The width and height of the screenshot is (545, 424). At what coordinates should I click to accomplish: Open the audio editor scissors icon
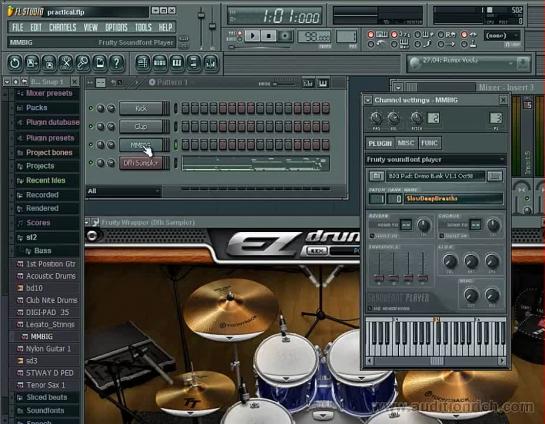click(66, 63)
